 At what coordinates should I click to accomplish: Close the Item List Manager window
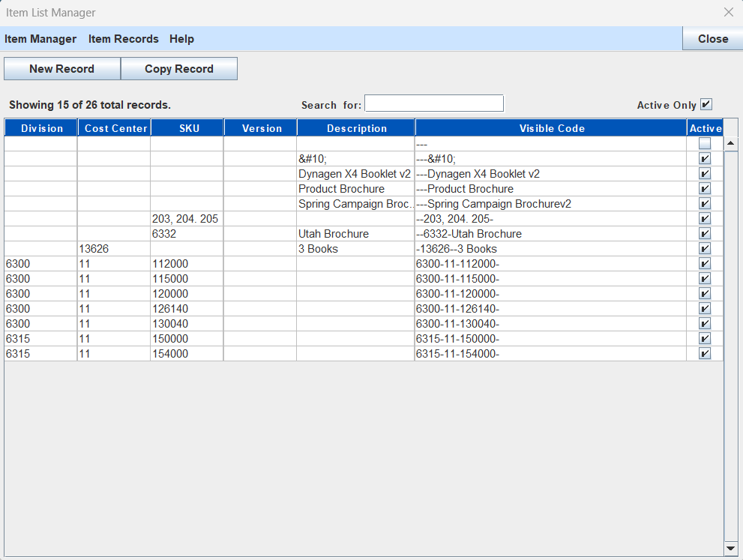point(728,13)
